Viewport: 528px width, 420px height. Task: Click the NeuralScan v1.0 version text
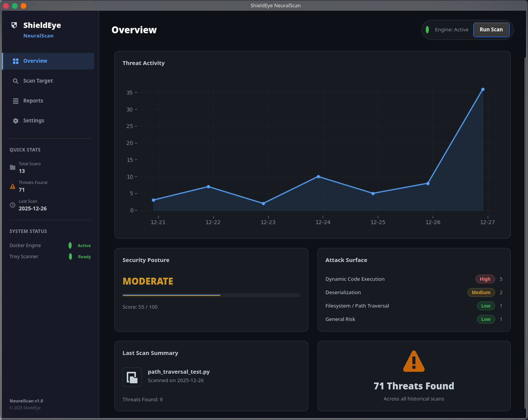(26, 401)
